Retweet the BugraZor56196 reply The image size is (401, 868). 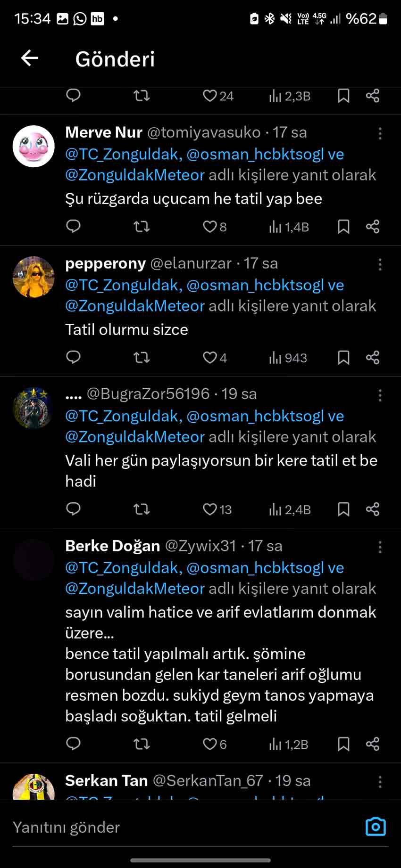tap(142, 509)
